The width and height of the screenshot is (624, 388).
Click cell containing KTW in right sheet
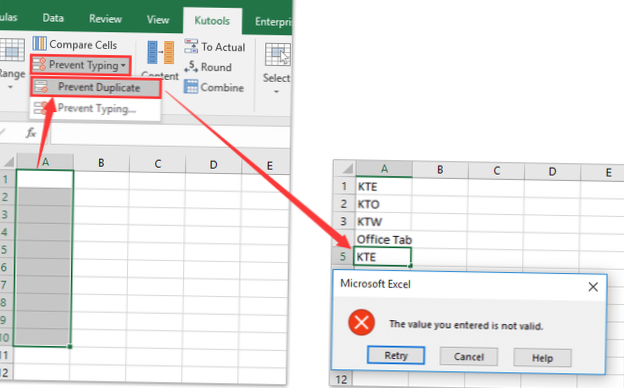click(x=384, y=222)
